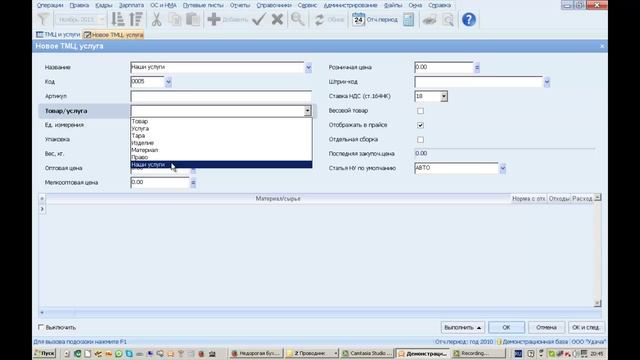Image resolution: width=640 pixels, height=360 pixels.
Task: Click the X delete toolbar icon
Action: [277, 19]
